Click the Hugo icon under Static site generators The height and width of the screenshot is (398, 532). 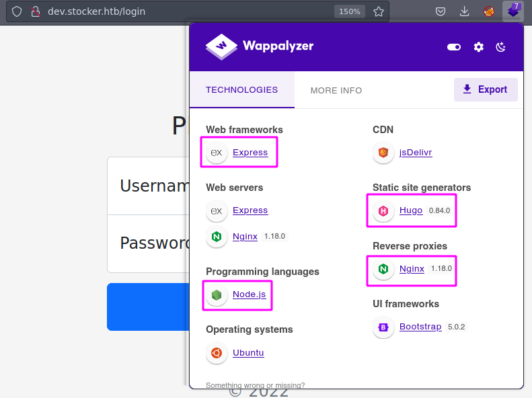pos(383,211)
